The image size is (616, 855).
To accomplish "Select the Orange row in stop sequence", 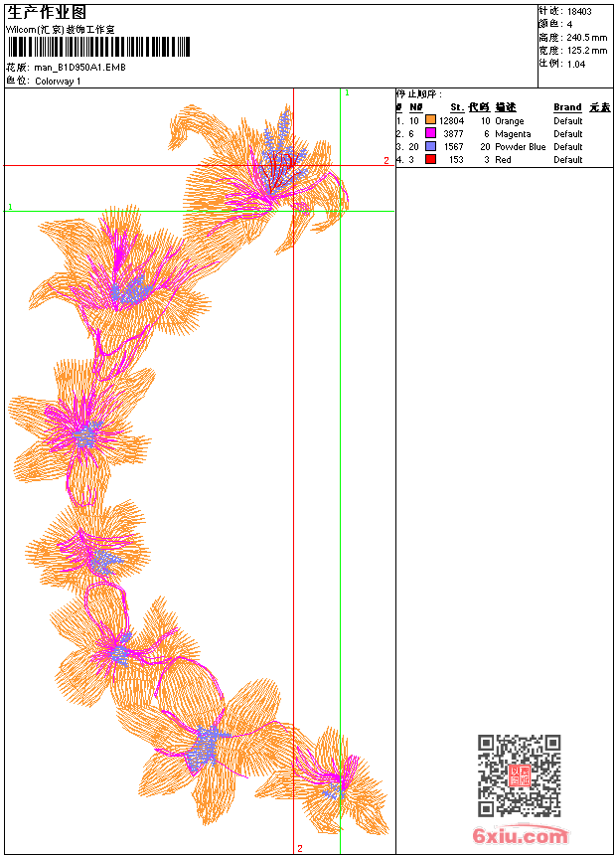I will (x=505, y=121).
